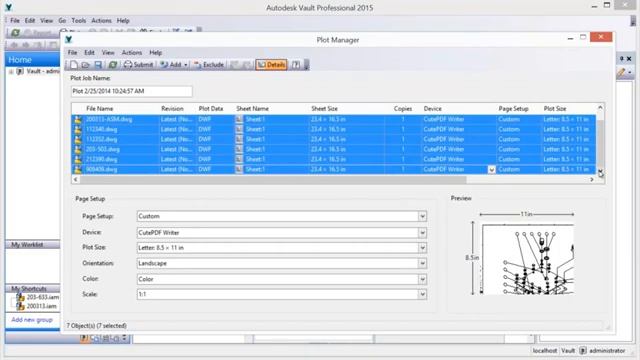Open the Plot Size Letter dropdown
The image size is (640, 360).
click(x=422, y=248)
